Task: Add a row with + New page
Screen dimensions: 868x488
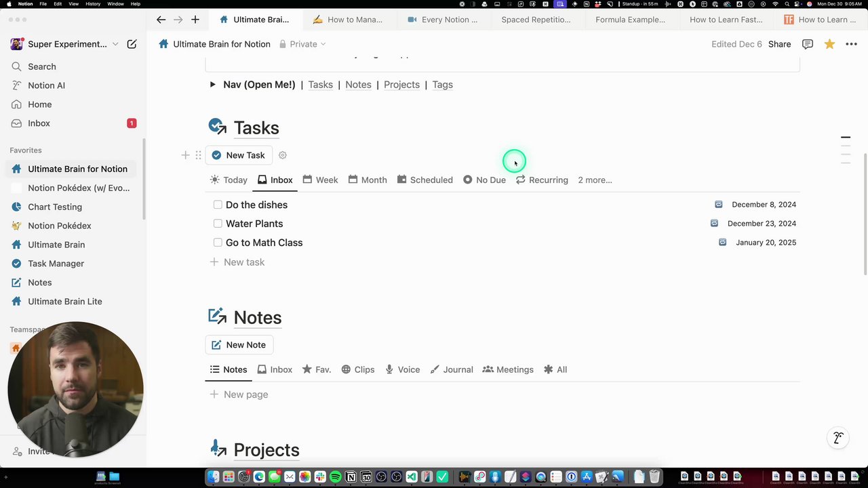Action: pyautogui.click(x=239, y=394)
